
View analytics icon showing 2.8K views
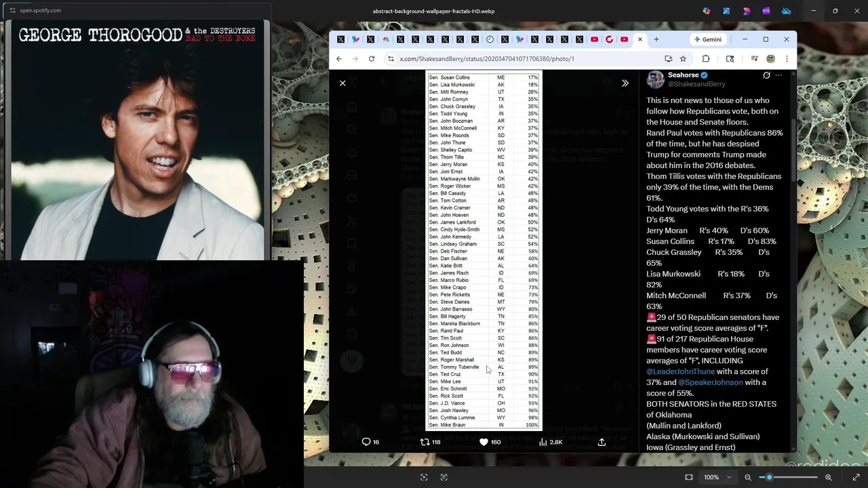pyautogui.click(x=550, y=442)
